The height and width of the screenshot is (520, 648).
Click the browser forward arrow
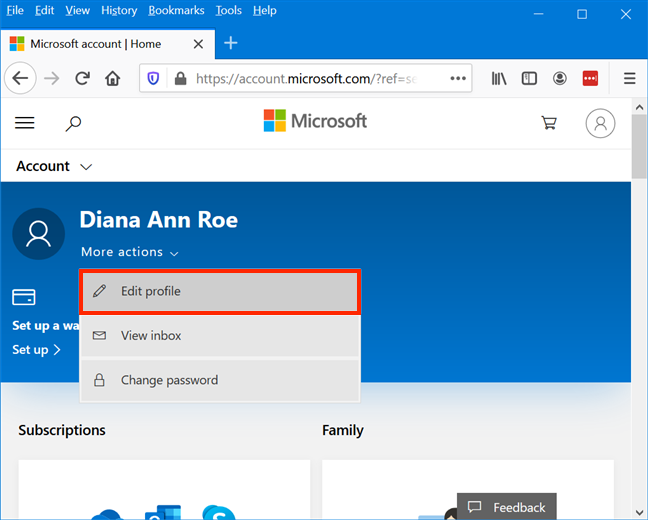pyautogui.click(x=52, y=78)
